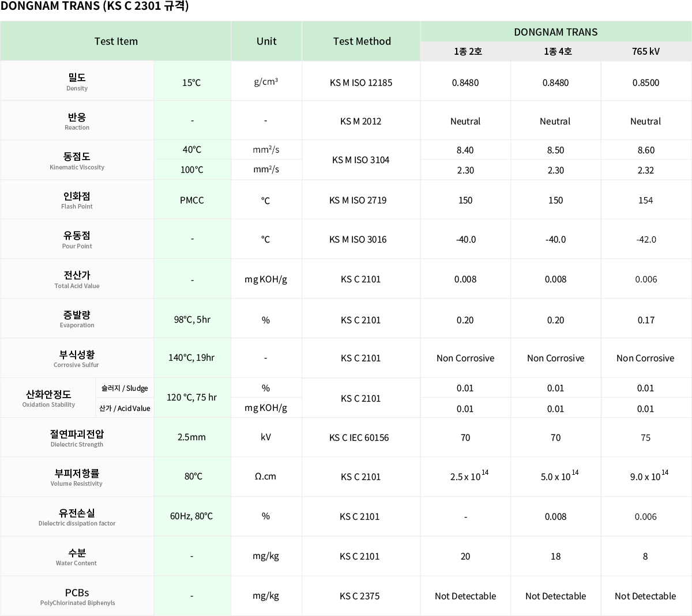
Task: Click Not Detectable in 1종 2호 column
Action: pyautogui.click(x=465, y=596)
